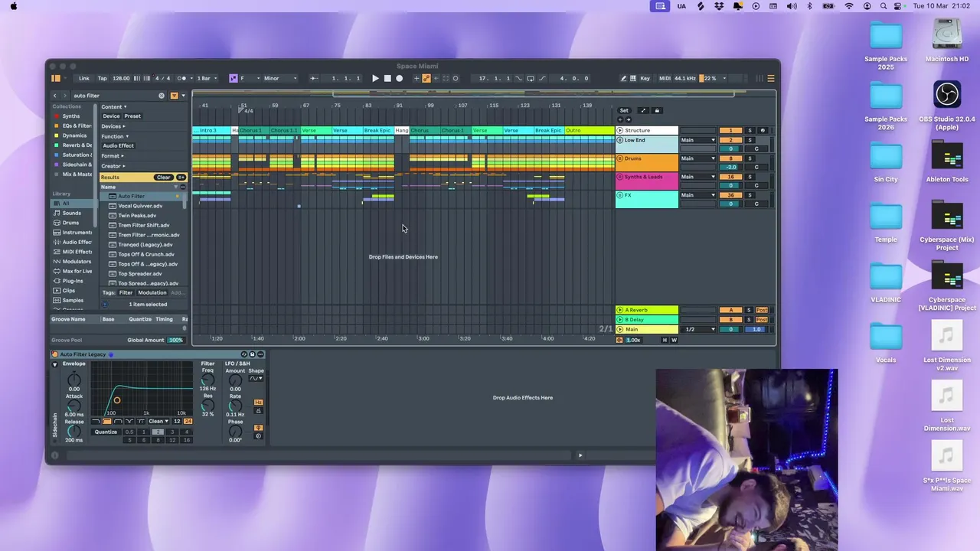
Task: Toggle the Scale Mode purple icon
Action: coord(234,78)
